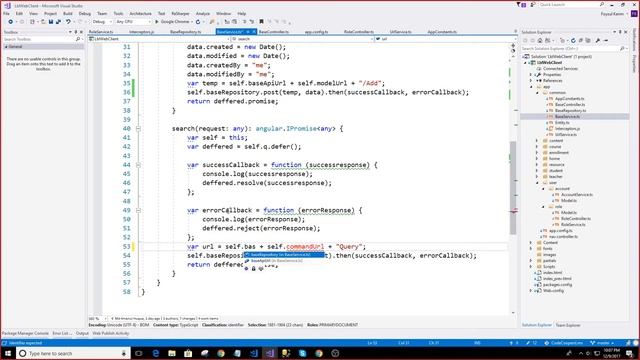The height and width of the screenshot is (360, 640).
Task: Open the Error List tab
Action: pyautogui.click(x=62, y=333)
